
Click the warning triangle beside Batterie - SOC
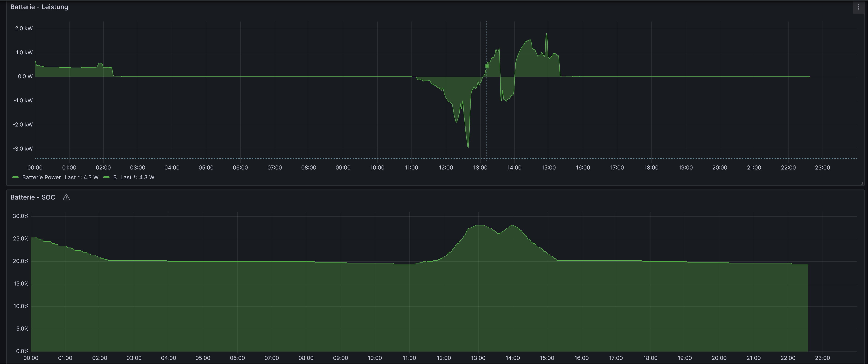click(x=66, y=197)
